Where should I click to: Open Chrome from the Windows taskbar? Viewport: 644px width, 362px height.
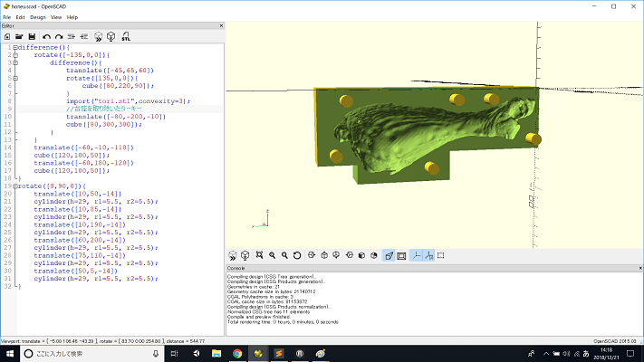tap(237, 353)
